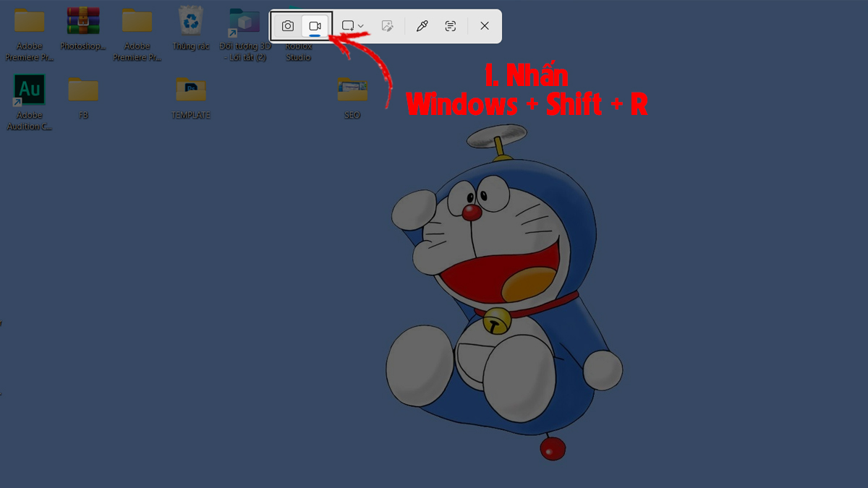Image resolution: width=868 pixels, height=488 pixels.
Task: Select the FB folder on desktop
Action: point(83,90)
